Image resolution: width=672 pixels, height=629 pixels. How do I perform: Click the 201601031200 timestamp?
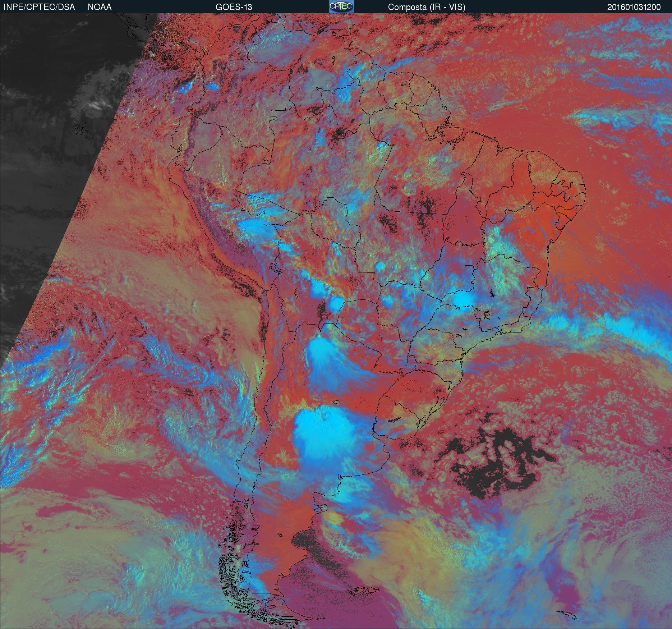[x=634, y=7]
